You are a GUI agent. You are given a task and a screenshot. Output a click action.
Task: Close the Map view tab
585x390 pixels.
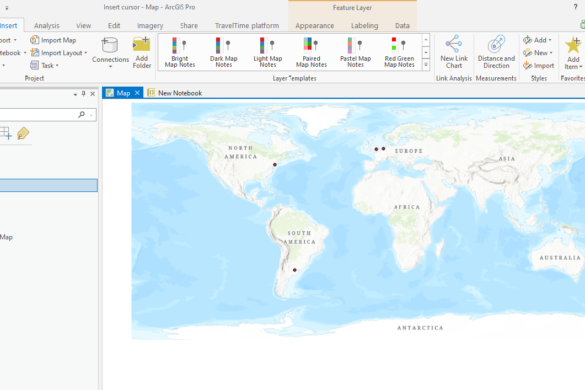[x=137, y=93]
